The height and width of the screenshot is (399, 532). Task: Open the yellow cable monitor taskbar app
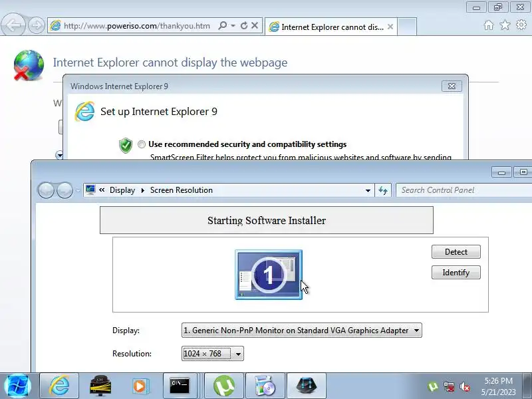point(100,386)
